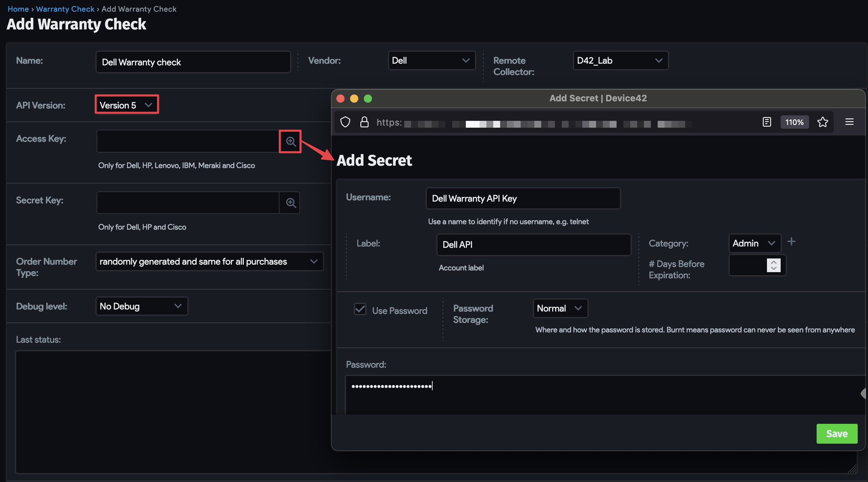Bookmark page with the star icon

tap(822, 122)
